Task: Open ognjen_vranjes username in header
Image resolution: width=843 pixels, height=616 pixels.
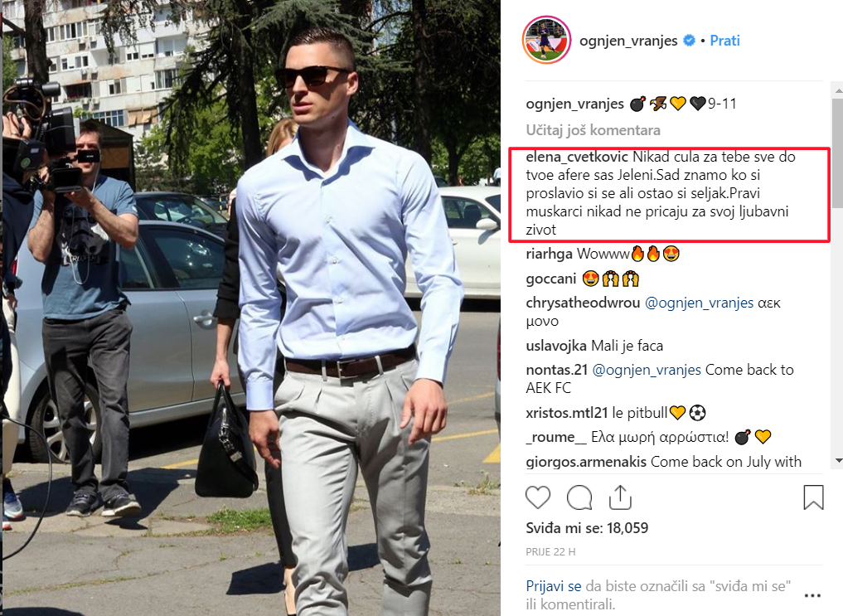Action: click(628, 41)
